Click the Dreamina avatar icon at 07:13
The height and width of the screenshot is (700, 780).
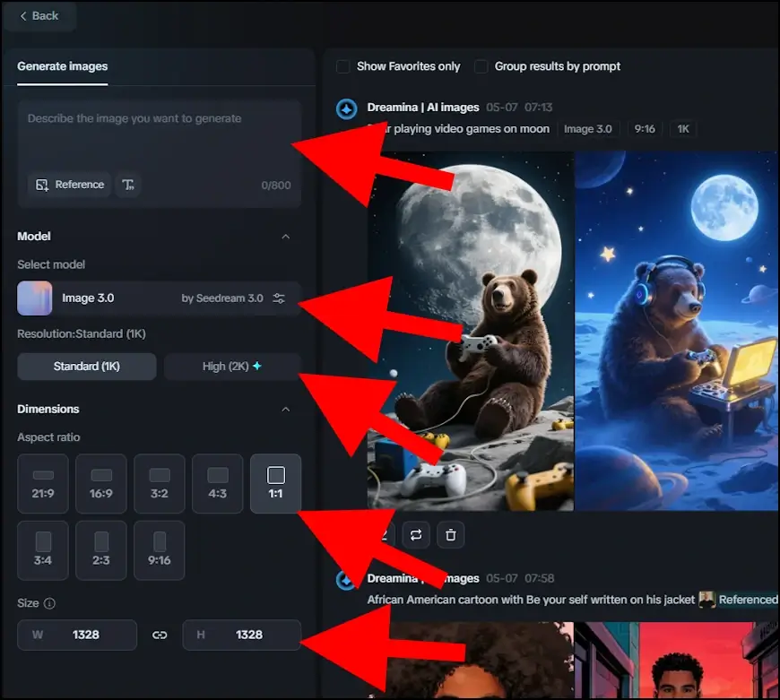346,108
